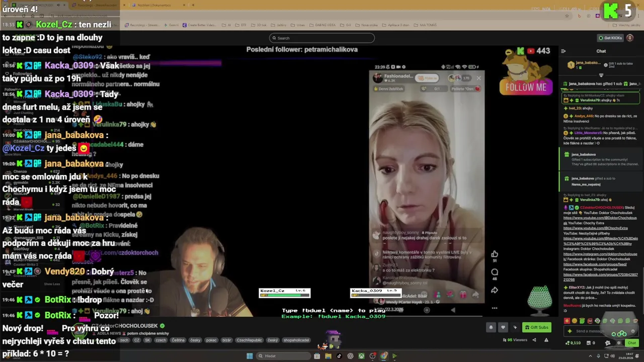Select the shopaholicadel stream tag

click(296, 340)
